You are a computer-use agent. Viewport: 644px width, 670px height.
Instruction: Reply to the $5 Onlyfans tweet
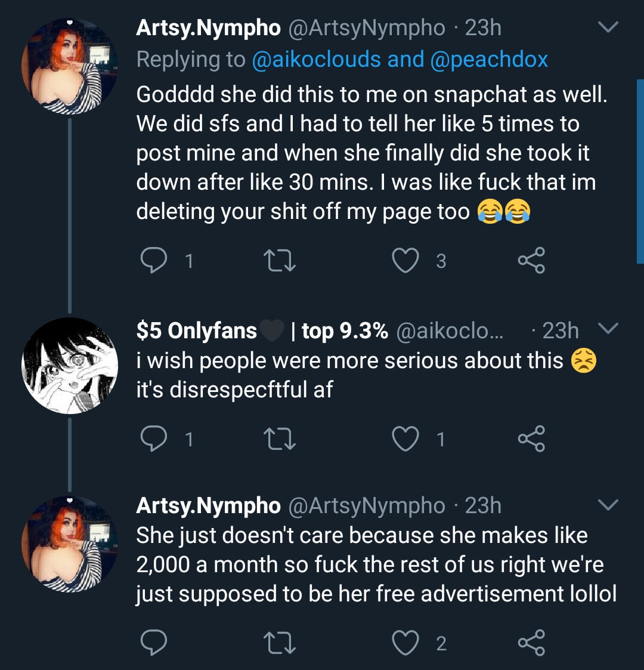click(154, 439)
